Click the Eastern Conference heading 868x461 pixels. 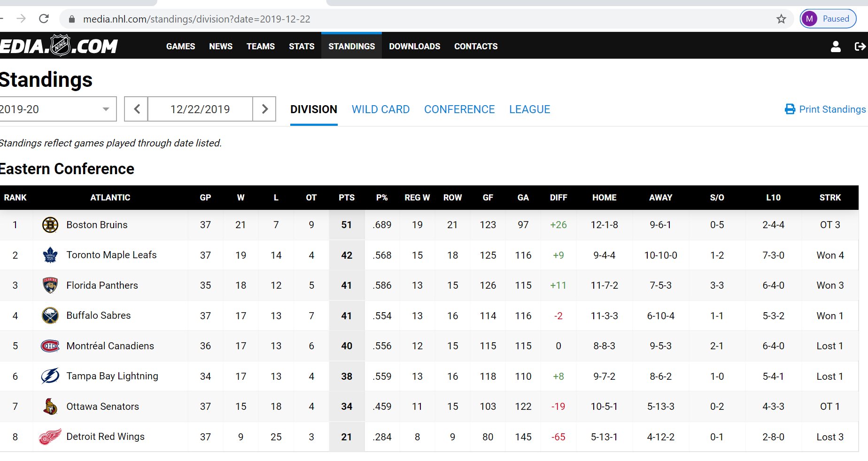pyautogui.click(x=67, y=169)
